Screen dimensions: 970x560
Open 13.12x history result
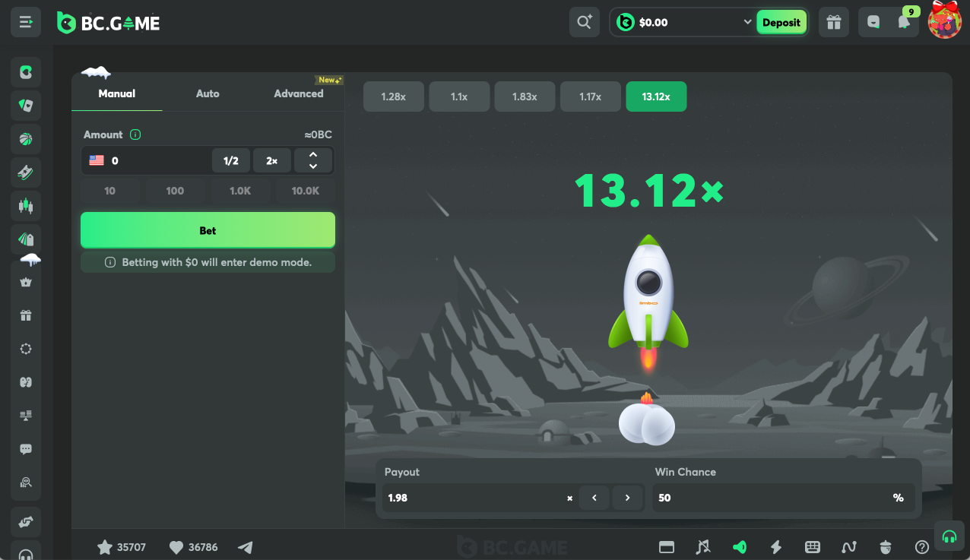656,96
